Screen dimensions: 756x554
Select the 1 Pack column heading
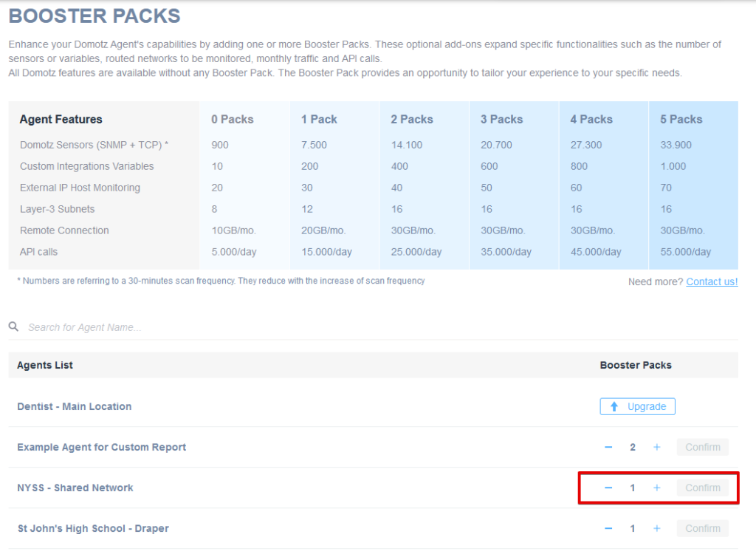319,119
